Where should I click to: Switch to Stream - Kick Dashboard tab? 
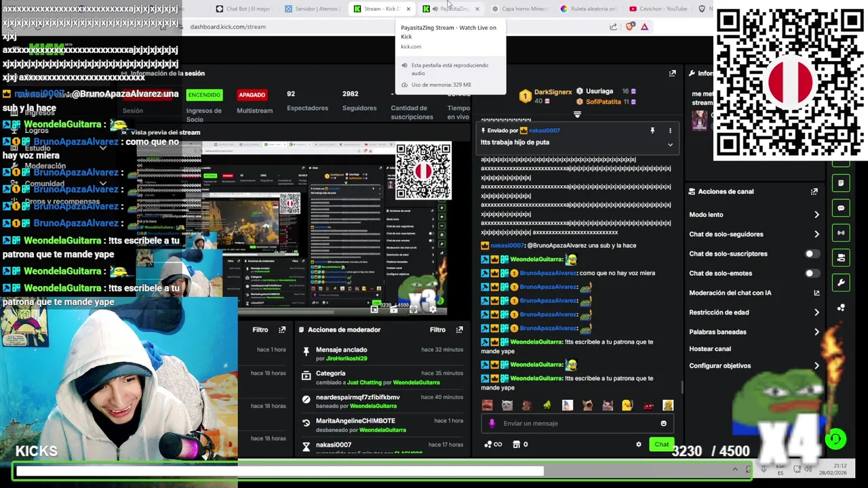[x=382, y=9]
